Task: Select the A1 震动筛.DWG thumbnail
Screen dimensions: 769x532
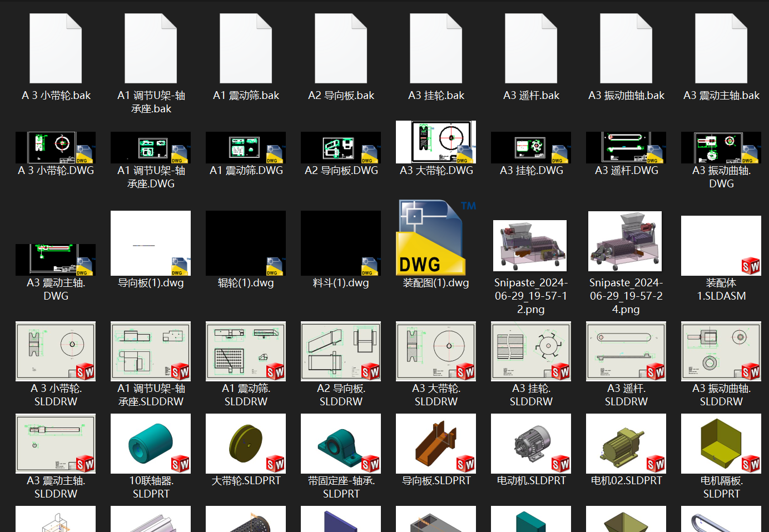Action: click(246, 147)
